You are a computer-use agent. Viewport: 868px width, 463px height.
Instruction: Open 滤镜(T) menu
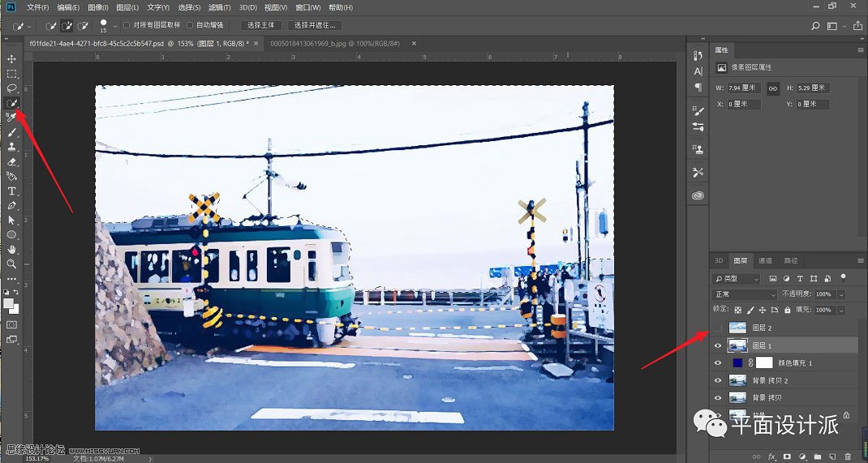tap(219, 8)
